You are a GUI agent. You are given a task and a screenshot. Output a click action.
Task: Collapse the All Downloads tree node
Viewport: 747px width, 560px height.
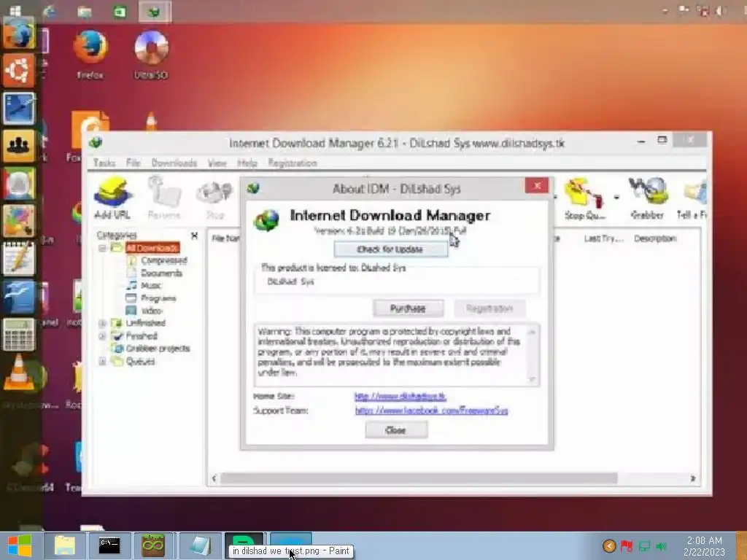click(102, 248)
